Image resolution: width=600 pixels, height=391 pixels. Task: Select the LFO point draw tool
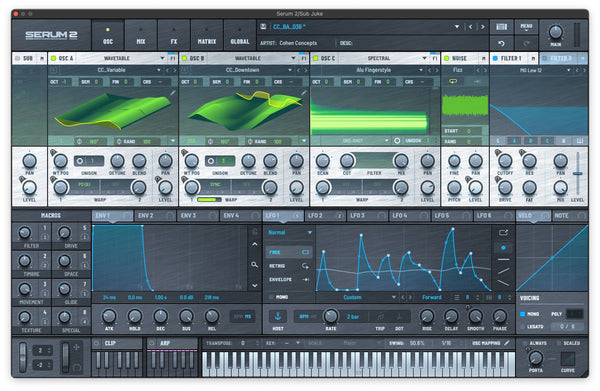(x=503, y=248)
